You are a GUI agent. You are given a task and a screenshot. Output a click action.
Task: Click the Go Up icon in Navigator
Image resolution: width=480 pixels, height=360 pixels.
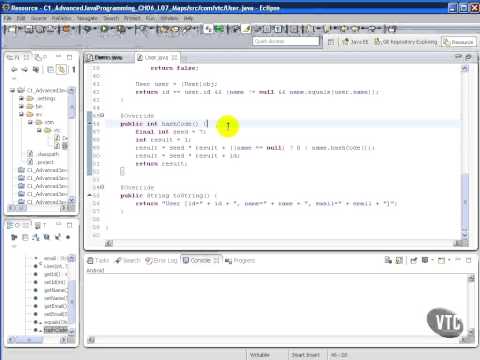tap(36, 69)
